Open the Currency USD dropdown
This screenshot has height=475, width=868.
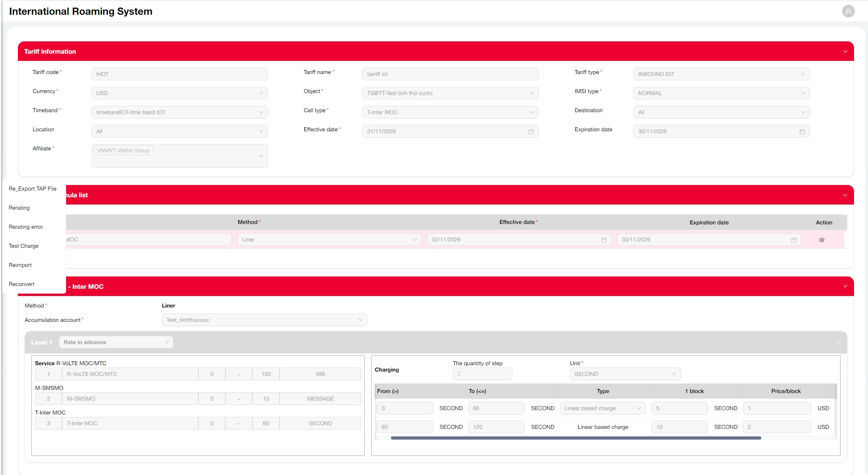[x=179, y=93]
